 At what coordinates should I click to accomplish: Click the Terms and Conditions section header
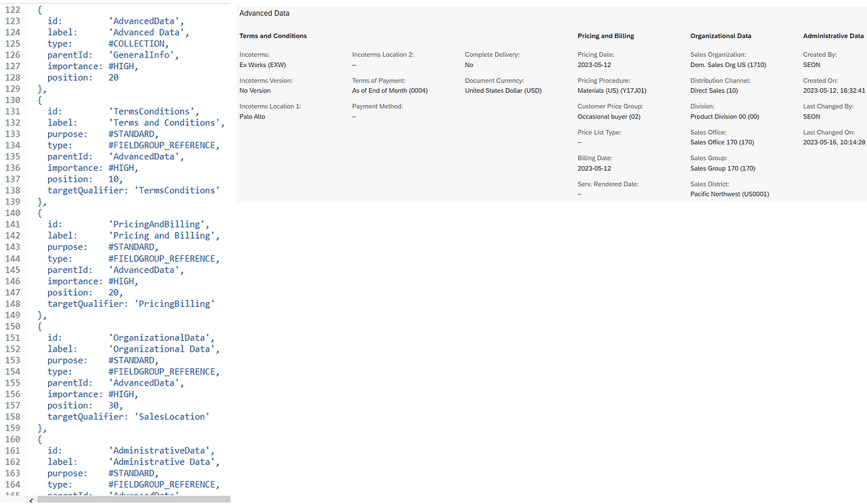[273, 35]
